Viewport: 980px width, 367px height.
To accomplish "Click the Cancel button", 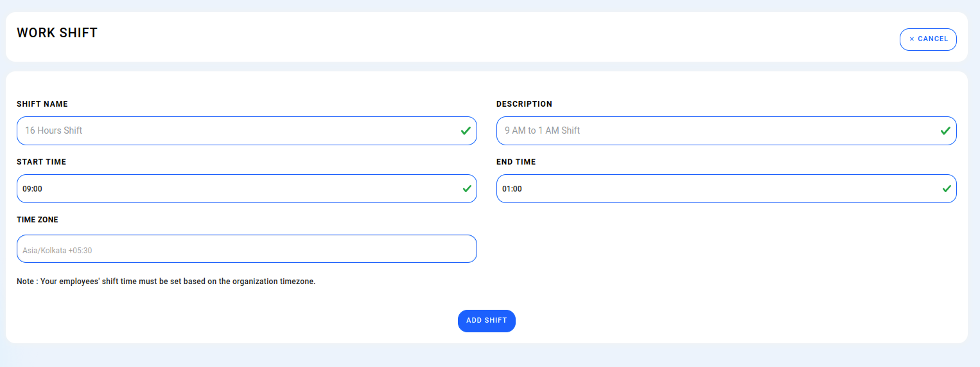I will pyautogui.click(x=928, y=39).
